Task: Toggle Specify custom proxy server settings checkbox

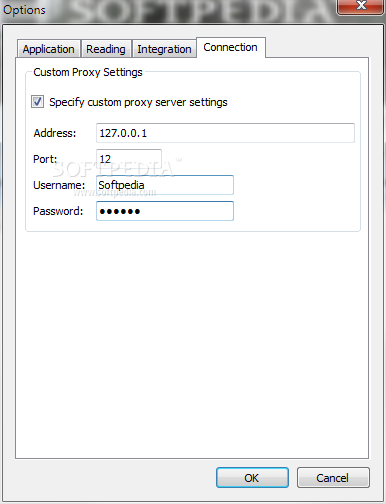Action: click(37, 101)
